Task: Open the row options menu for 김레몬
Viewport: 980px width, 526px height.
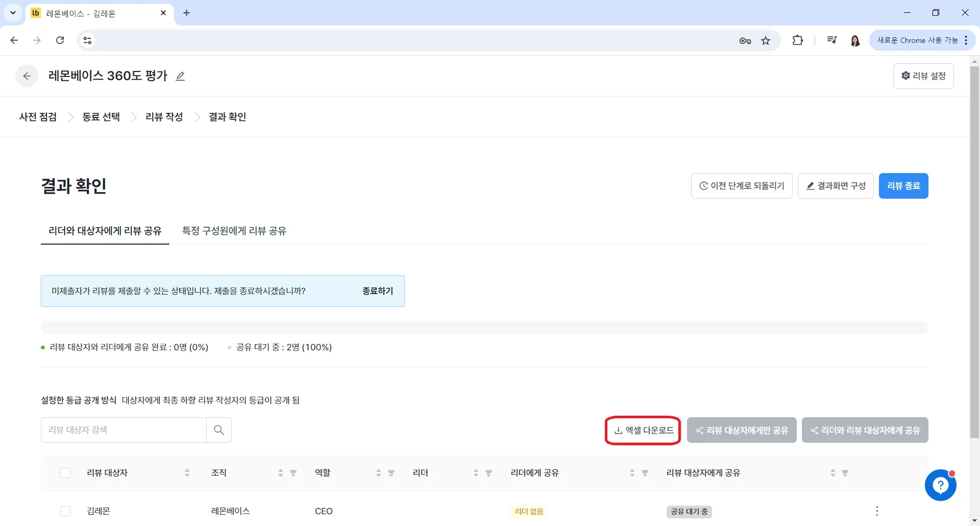Action: [x=877, y=511]
